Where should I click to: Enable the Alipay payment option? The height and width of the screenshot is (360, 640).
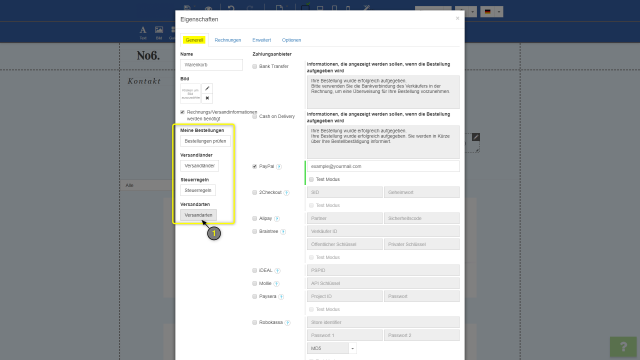[255, 218]
